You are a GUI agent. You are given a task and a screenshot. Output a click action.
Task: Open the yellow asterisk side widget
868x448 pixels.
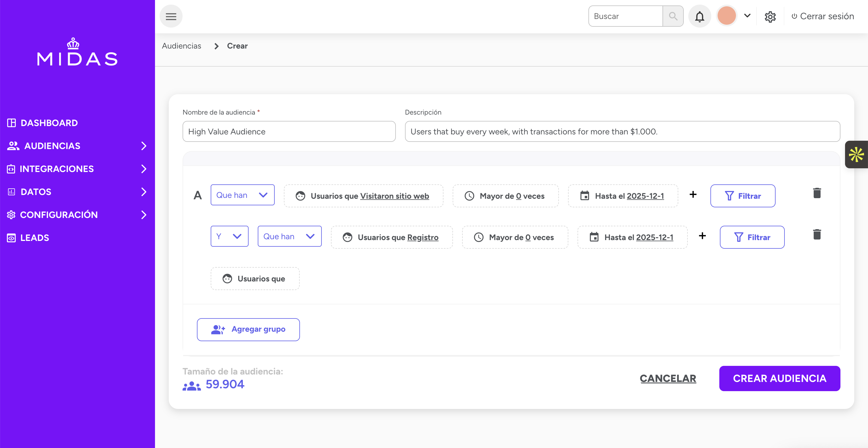[x=856, y=155]
